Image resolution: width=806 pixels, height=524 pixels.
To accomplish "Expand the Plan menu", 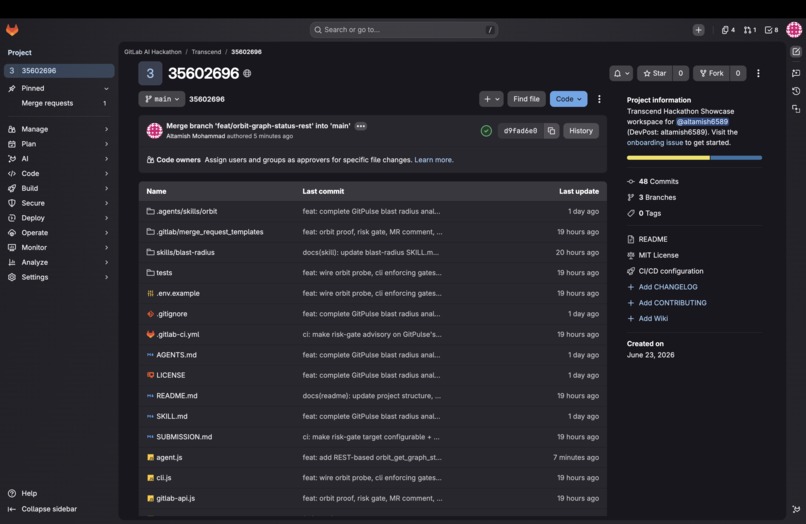I will (59, 144).
